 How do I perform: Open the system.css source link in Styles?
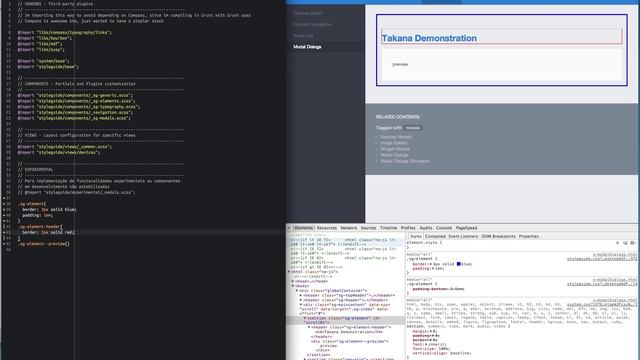tap(602, 304)
